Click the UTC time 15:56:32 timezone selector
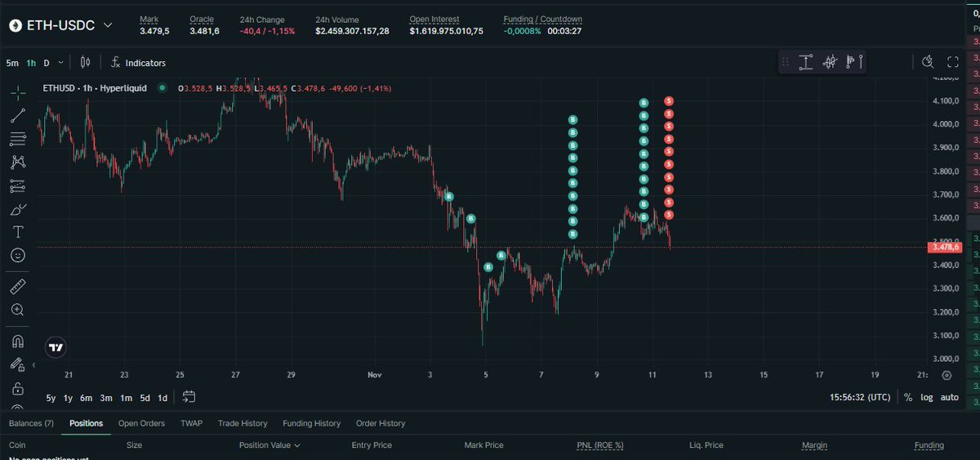This screenshot has height=460, width=980. tap(859, 398)
